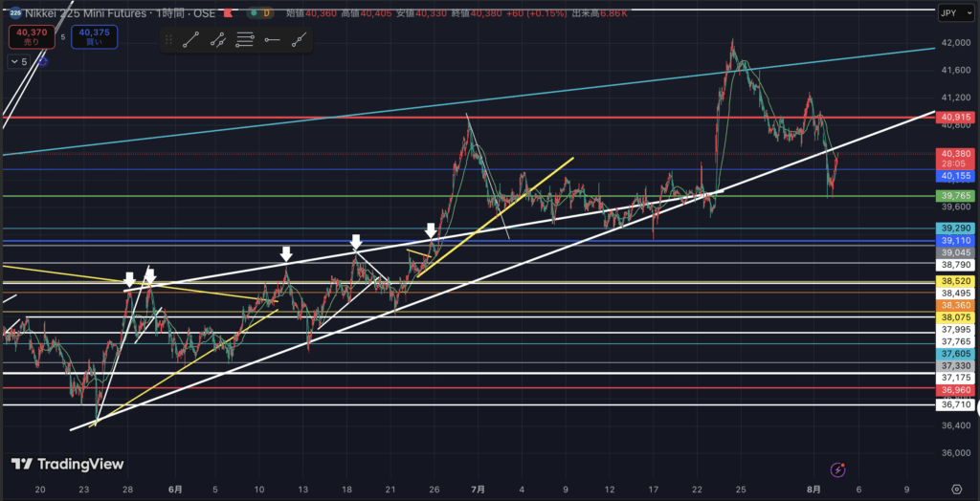Select the parallel channel drawing tool
Viewport: 980px width, 501px height.
pyautogui.click(x=217, y=40)
